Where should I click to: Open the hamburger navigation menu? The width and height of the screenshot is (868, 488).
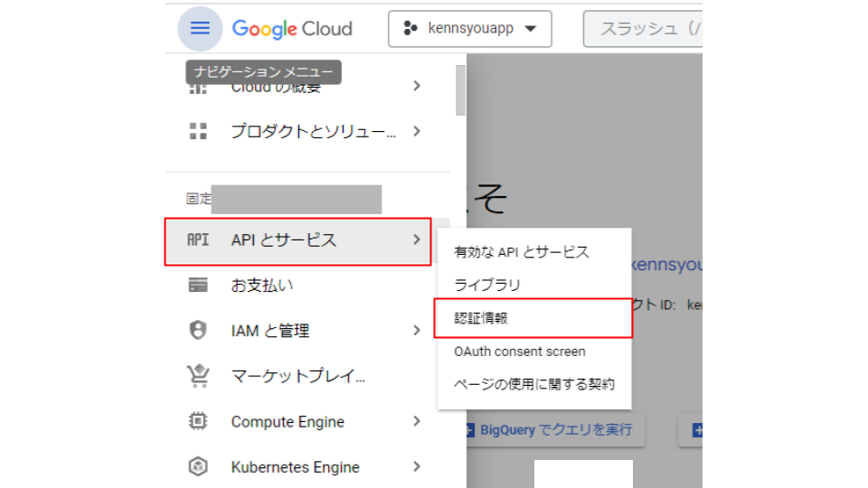tap(200, 28)
